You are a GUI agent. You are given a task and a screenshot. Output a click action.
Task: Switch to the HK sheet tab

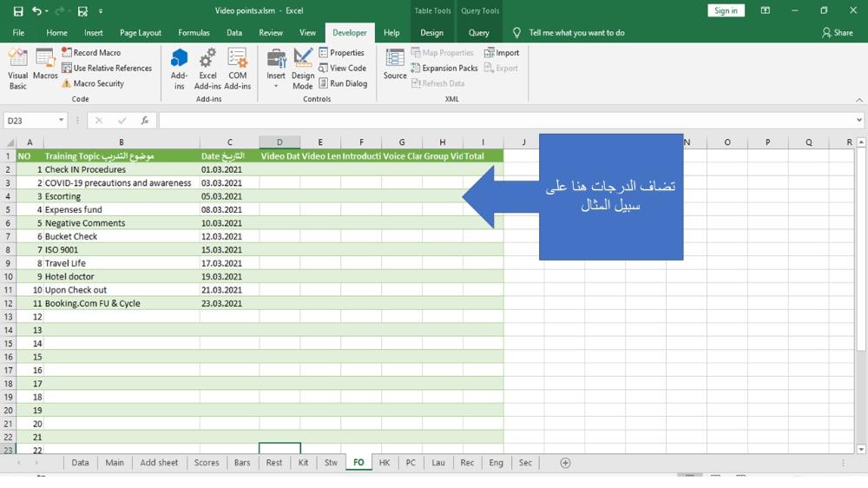(x=385, y=463)
